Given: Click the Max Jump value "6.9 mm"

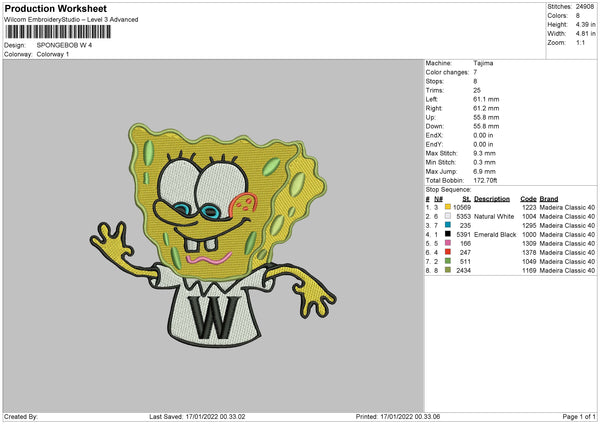Looking at the screenshot, I should point(484,171).
